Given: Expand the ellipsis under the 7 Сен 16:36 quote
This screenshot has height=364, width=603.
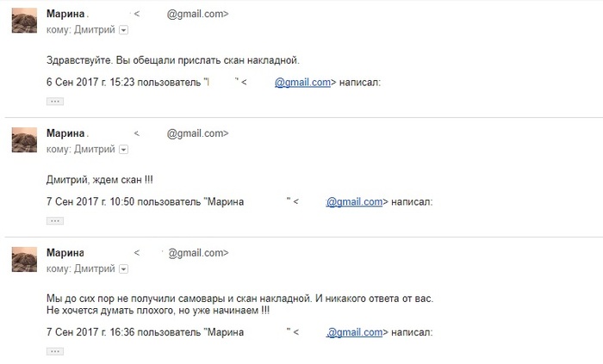Looking at the screenshot, I should 54,350.
